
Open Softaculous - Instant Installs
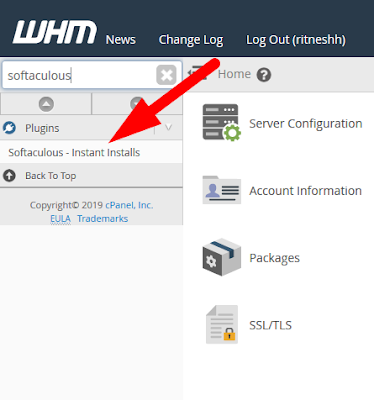(74, 152)
